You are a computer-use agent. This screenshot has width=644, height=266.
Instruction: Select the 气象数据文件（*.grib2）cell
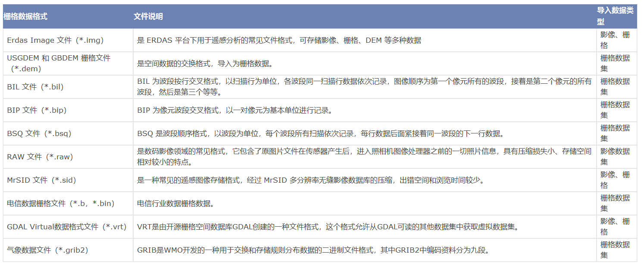click(68, 250)
